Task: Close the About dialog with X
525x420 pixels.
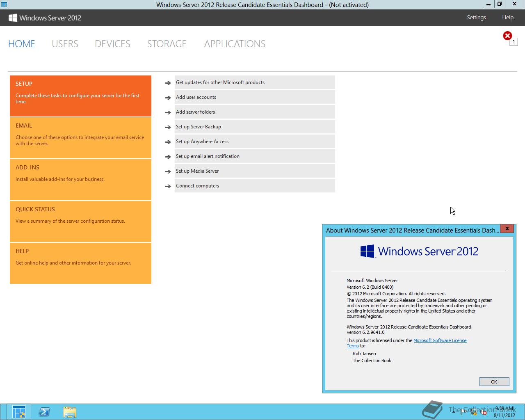Action: click(x=507, y=228)
